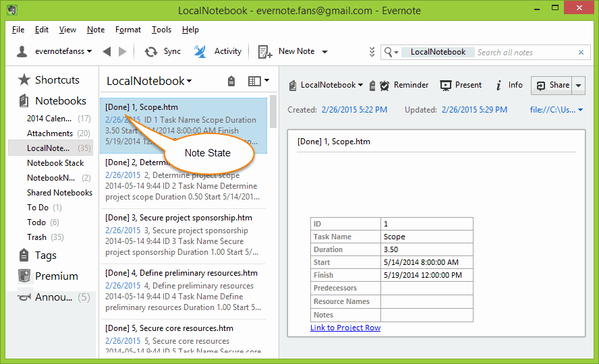Click the notebook icon above the note editor

293,86
